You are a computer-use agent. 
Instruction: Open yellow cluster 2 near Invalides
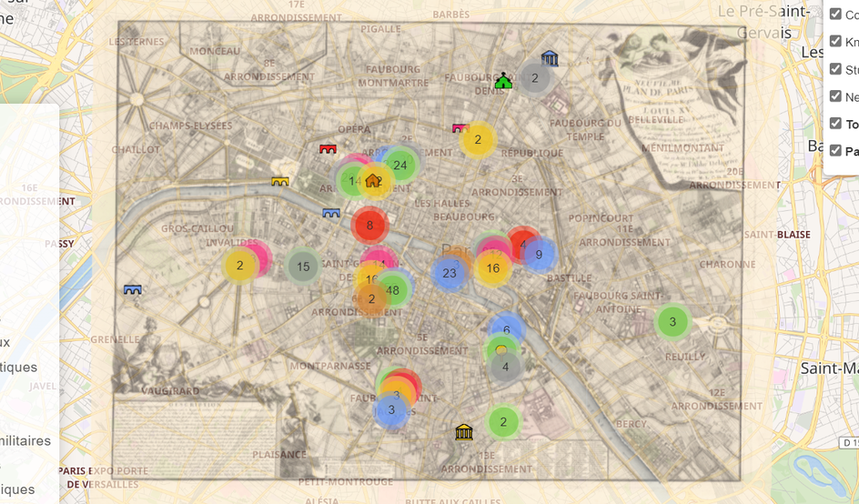tap(240, 266)
